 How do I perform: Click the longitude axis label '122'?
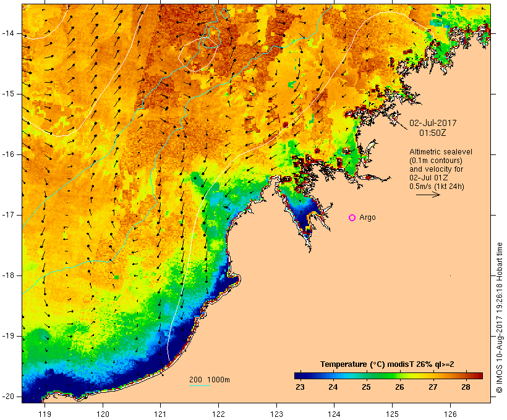pos(219,414)
